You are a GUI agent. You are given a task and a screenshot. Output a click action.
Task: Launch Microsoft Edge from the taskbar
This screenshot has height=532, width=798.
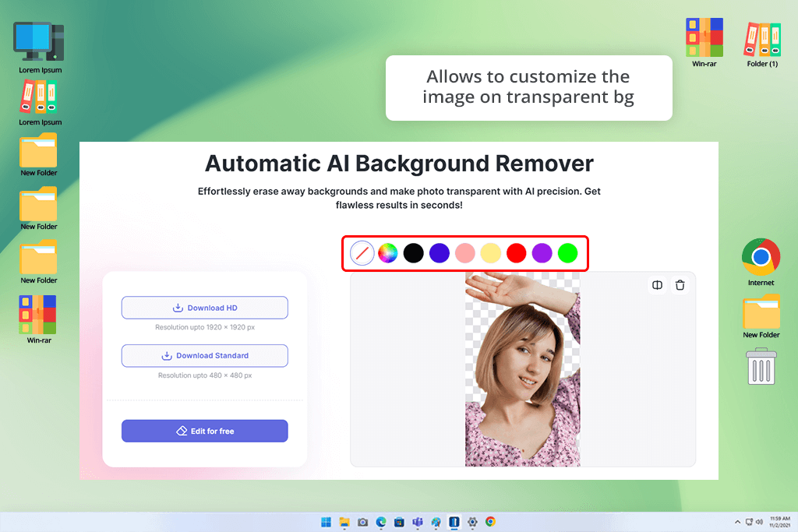[x=381, y=522]
